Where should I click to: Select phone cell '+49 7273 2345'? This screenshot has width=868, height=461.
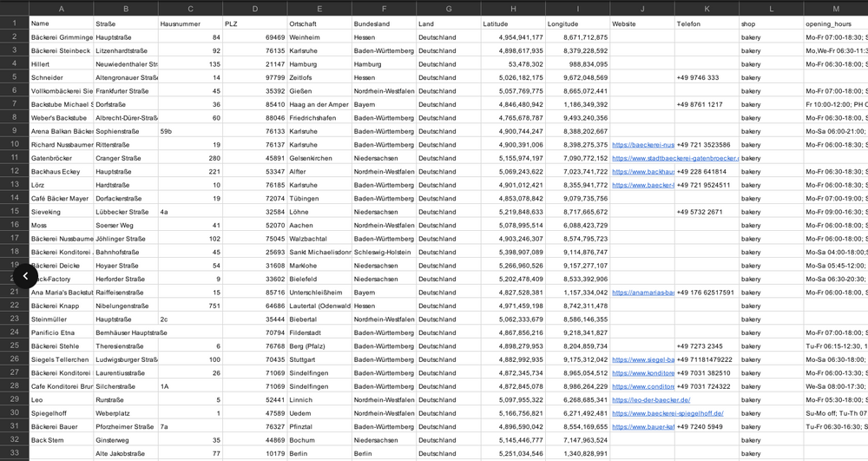(707, 346)
